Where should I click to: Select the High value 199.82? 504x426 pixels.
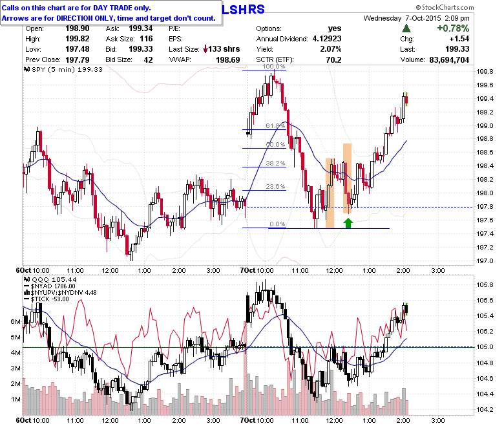(77, 39)
